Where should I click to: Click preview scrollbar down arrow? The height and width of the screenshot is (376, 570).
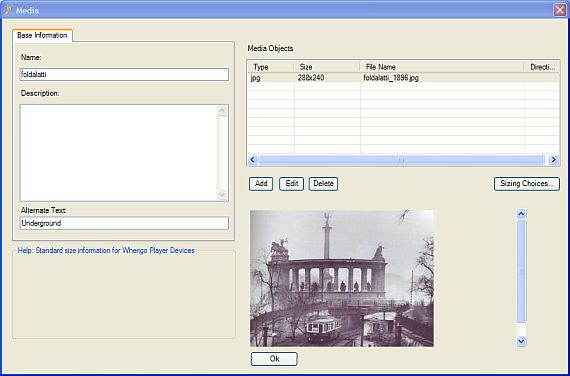521,341
